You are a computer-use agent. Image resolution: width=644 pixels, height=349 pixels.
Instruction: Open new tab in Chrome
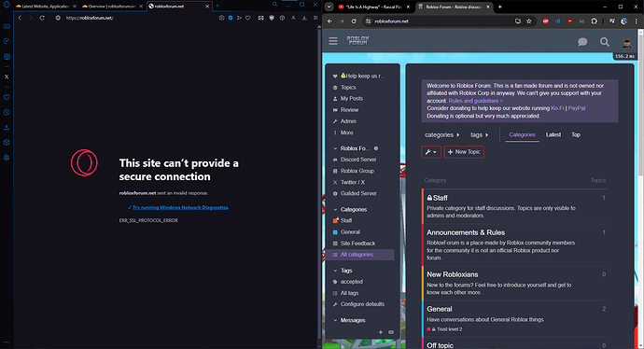[x=500, y=7]
